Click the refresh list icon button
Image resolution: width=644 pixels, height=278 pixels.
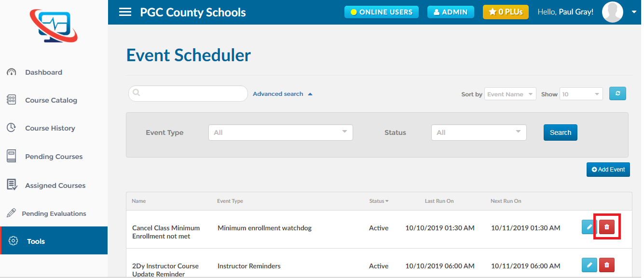click(617, 93)
